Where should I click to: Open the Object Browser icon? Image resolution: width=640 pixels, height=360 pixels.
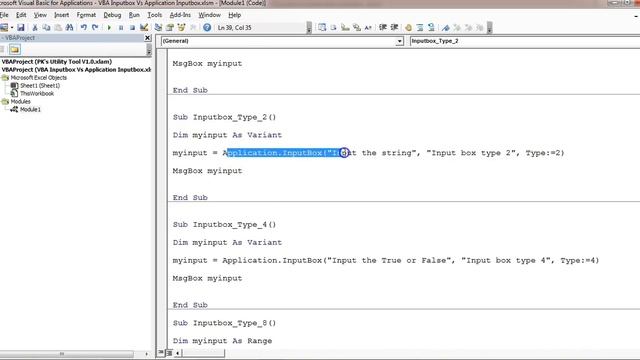click(182, 28)
